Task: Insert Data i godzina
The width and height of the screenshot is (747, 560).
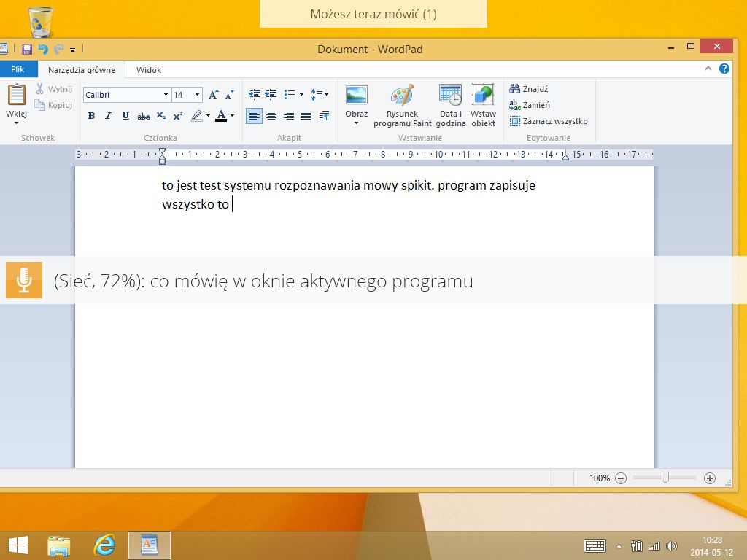Action: [451, 106]
